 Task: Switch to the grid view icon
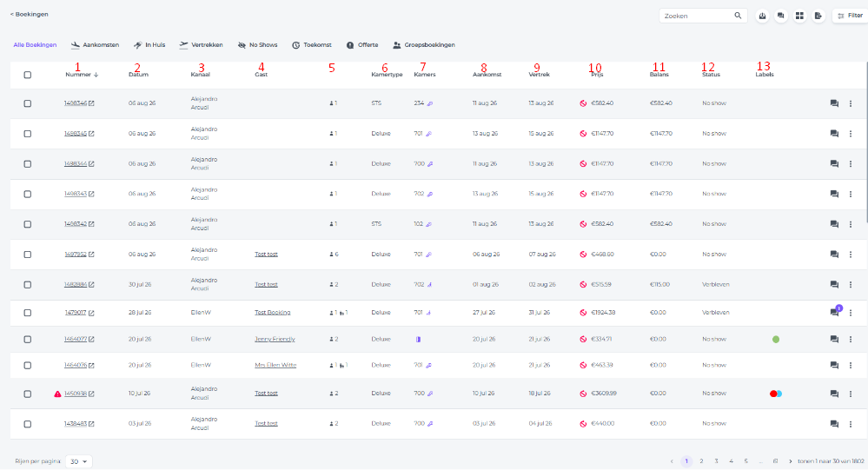pyautogui.click(x=799, y=16)
